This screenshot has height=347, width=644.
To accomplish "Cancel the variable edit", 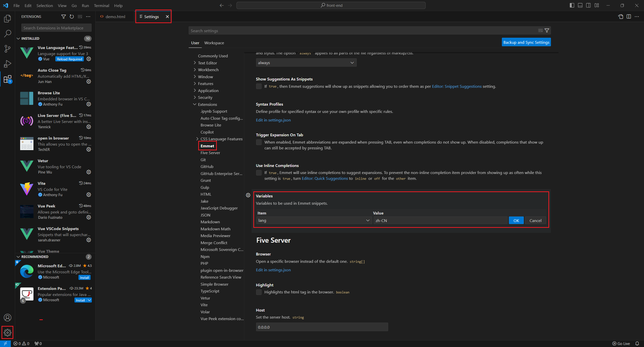I will (x=535, y=221).
